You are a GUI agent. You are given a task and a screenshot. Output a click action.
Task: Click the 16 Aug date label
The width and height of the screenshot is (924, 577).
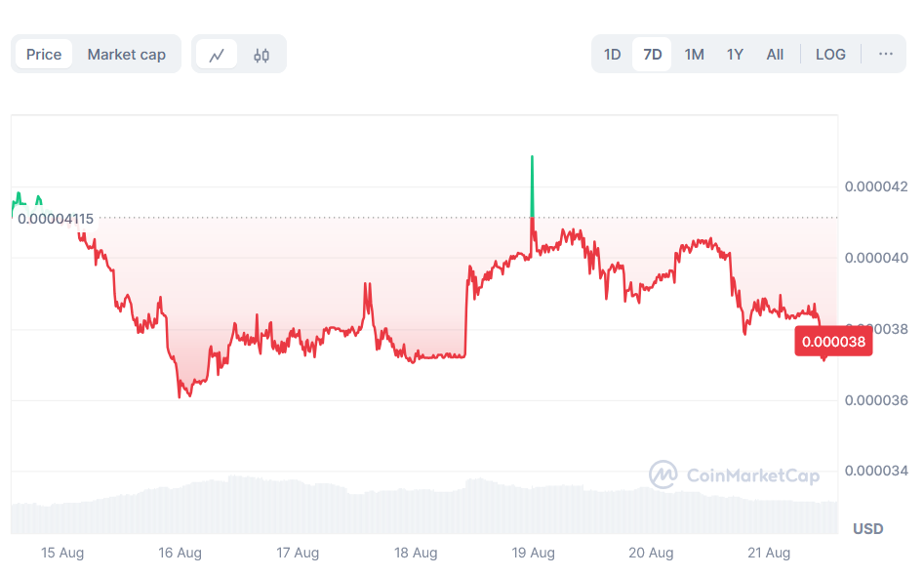click(x=180, y=553)
